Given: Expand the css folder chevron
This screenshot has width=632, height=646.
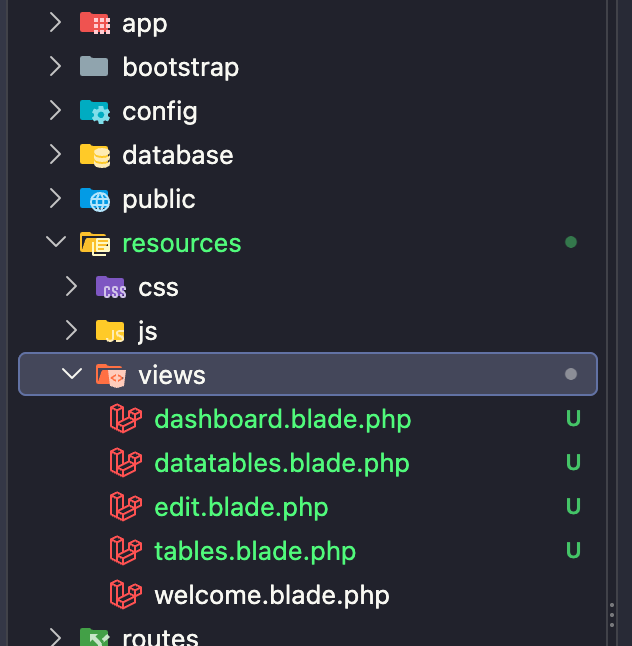Looking at the screenshot, I should coord(71,286).
